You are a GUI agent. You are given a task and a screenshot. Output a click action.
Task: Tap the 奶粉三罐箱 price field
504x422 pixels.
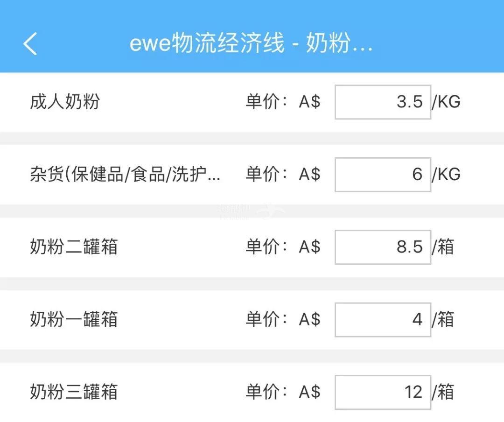click(x=383, y=392)
